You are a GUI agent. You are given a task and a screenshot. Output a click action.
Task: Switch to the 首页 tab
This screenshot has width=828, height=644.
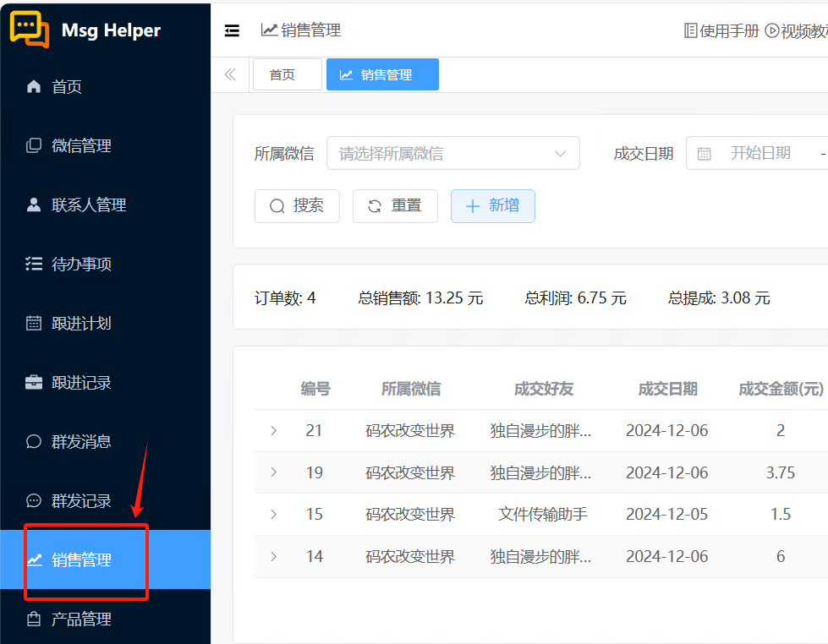(x=288, y=74)
